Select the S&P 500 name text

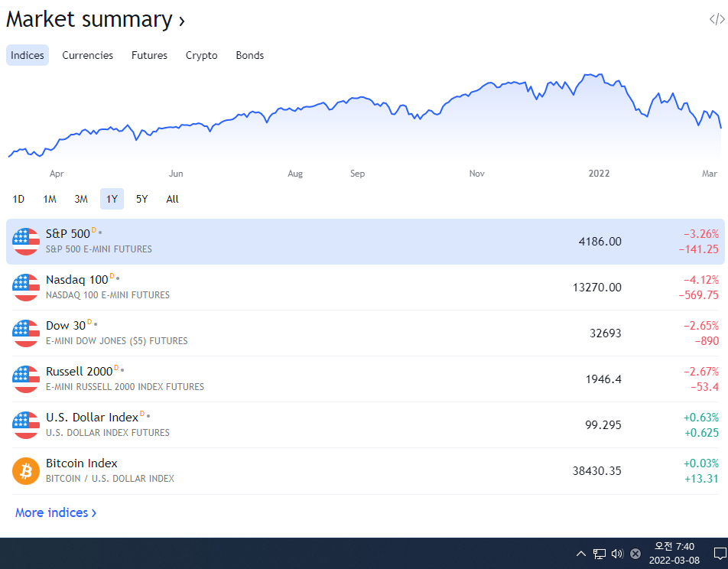click(68, 233)
